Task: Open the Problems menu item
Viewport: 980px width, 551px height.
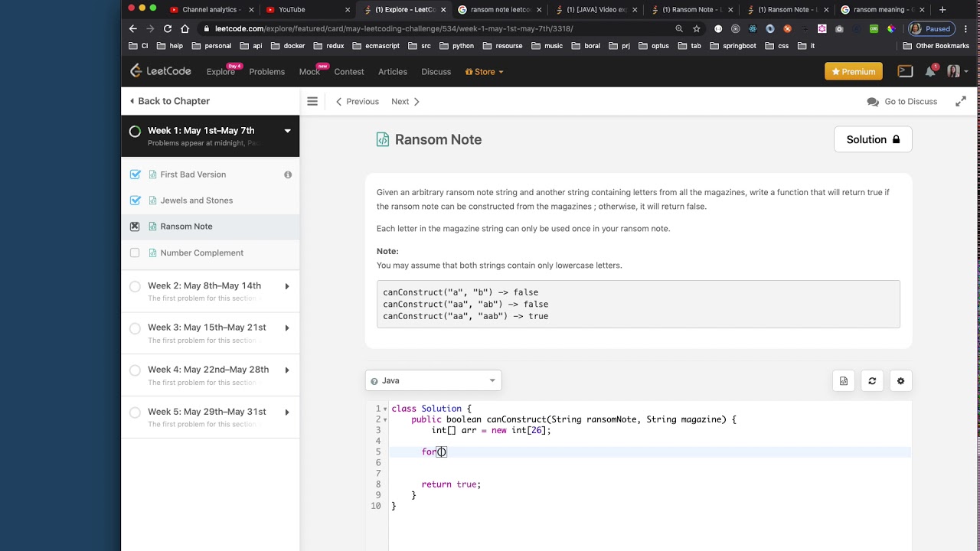Action: coord(266,72)
